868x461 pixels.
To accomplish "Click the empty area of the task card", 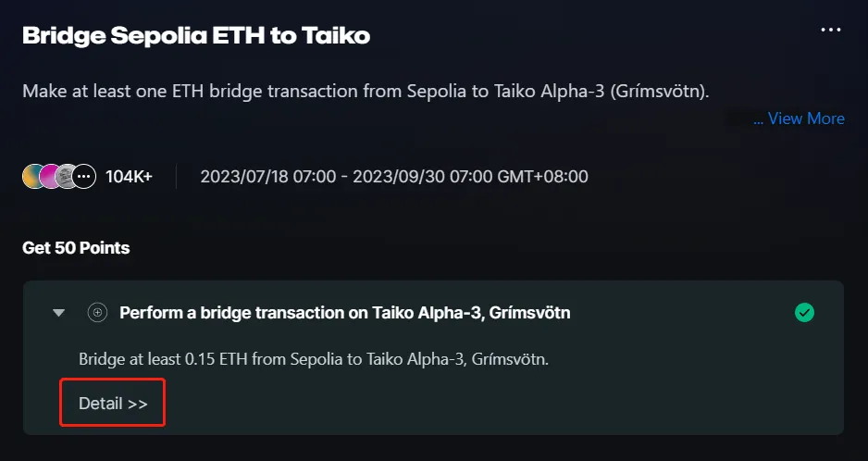I will point(498,402).
